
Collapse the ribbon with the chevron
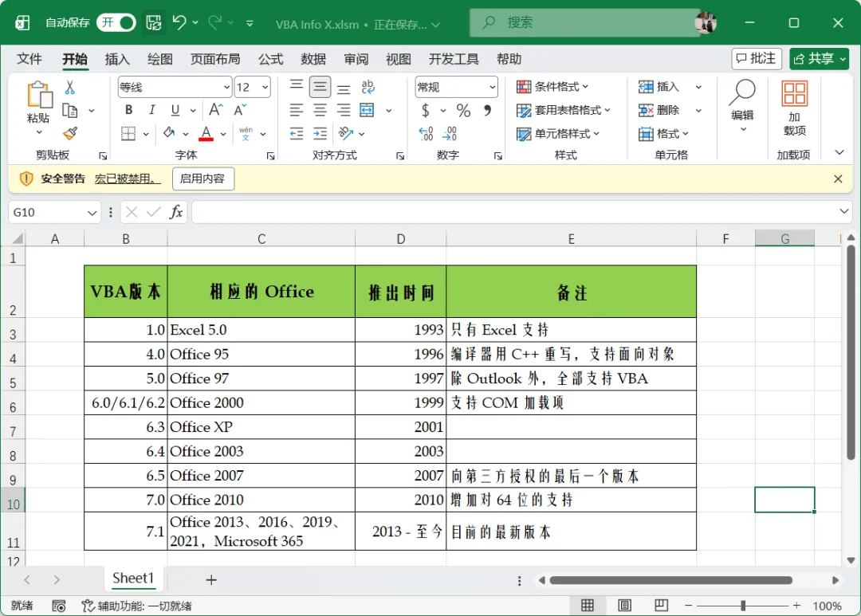coord(839,152)
